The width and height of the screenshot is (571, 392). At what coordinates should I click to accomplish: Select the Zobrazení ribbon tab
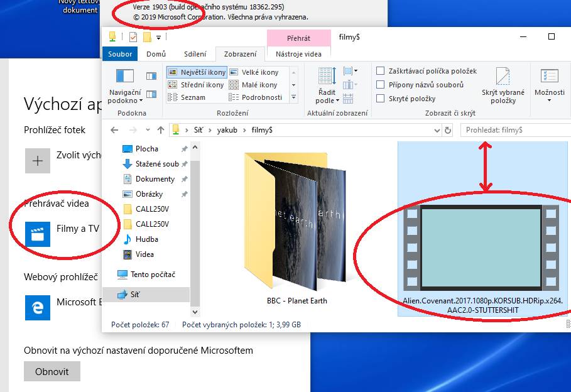point(240,54)
